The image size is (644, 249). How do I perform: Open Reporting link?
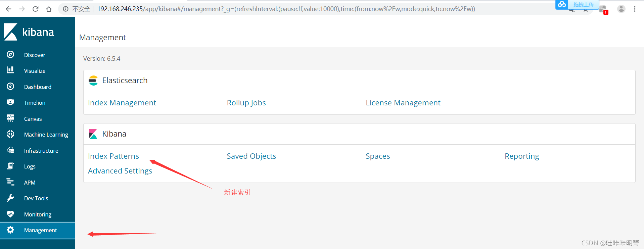click(x=522, y=156)
